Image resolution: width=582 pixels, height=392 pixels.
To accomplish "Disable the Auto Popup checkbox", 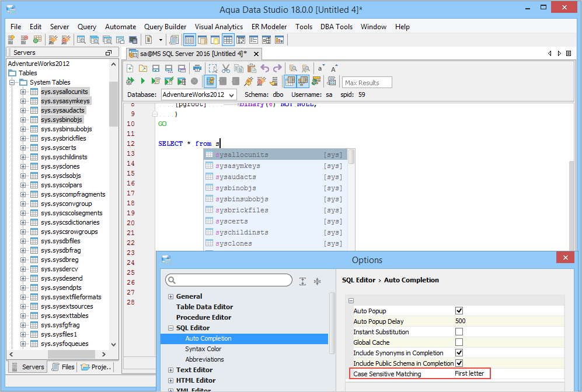I will [459, 311].
